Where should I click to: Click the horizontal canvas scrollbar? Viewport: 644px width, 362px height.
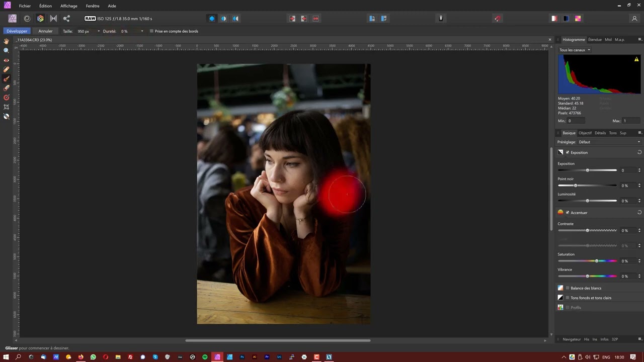278,340
